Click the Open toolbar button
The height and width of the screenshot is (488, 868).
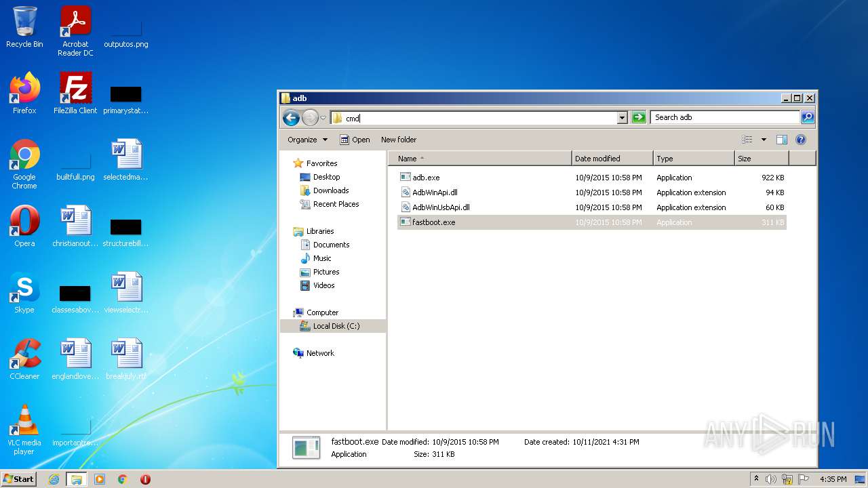click(x=355, y=140)
